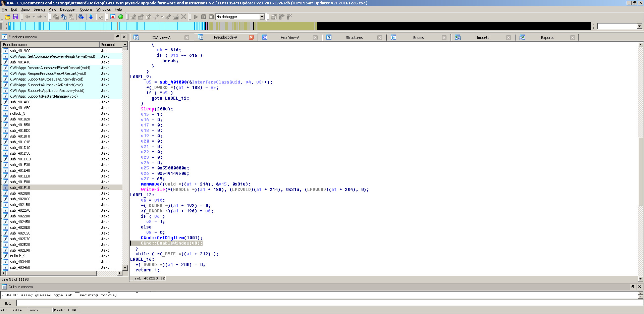Open the Debugger menu
The width and height of the screenshot is (644, 314).
click(68, 9)
